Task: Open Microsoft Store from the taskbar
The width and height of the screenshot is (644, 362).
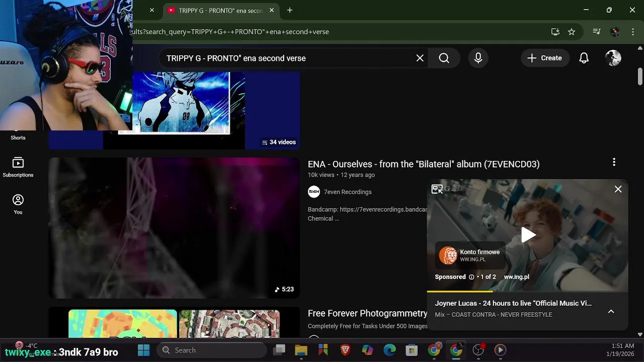Action: (412, 350)
